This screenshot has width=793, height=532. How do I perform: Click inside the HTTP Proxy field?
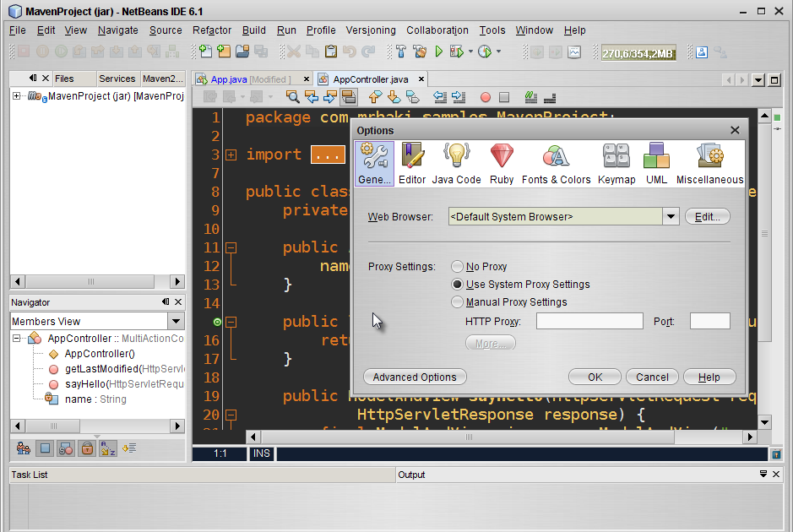point(589,320)
